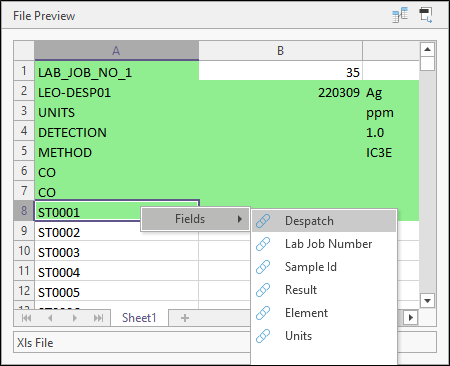The width and height of the screenshot is (450, 366).
Task: Choose Element from Fields submenu
Action: [x=324, y=313]
